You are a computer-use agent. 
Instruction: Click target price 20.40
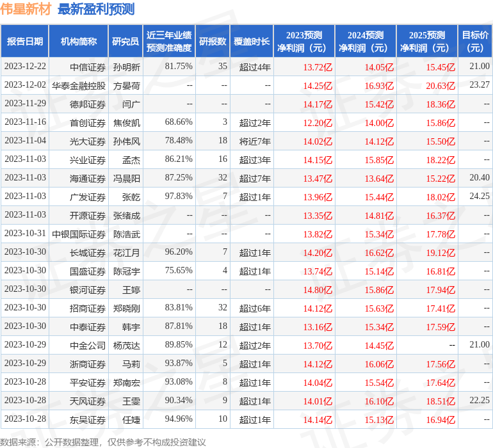click(x=480, y=178)
